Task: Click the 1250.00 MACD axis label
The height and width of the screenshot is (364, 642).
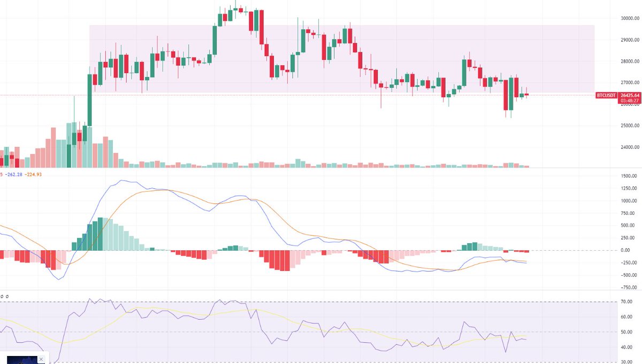Action: pyautogui.click(x=629, y=188)
